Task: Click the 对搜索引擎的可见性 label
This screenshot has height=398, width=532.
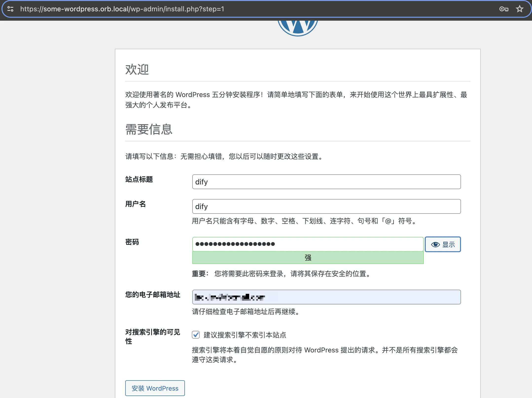Action: (153, 336)
